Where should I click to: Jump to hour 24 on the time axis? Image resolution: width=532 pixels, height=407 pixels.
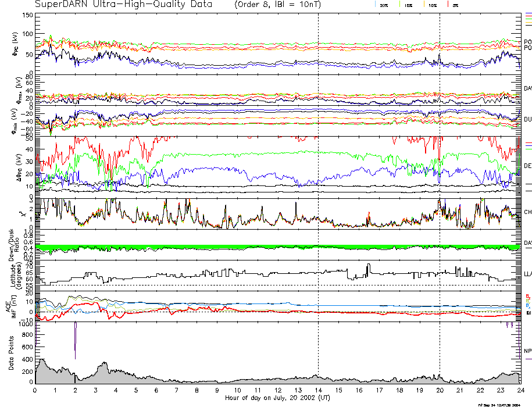520,390
